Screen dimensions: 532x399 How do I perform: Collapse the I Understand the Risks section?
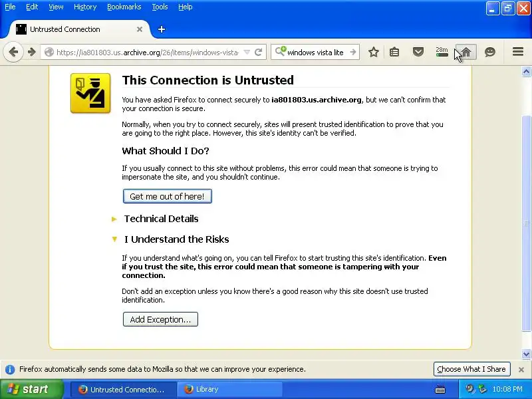(170, 239)
